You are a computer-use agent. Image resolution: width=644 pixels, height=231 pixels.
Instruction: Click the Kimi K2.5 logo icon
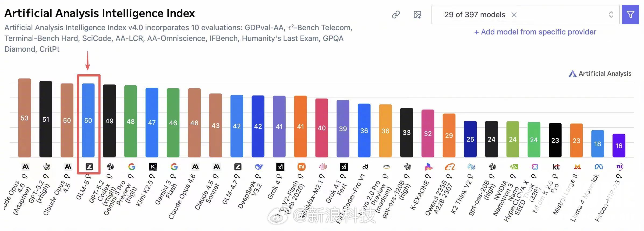tap(153, 167)
